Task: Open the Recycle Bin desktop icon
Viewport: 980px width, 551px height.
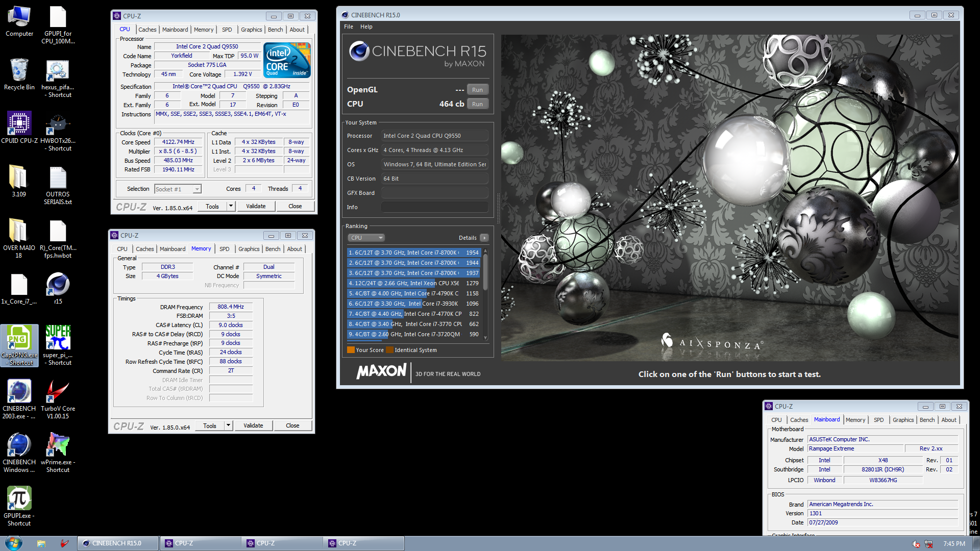Action: click(x=19, y=74)
